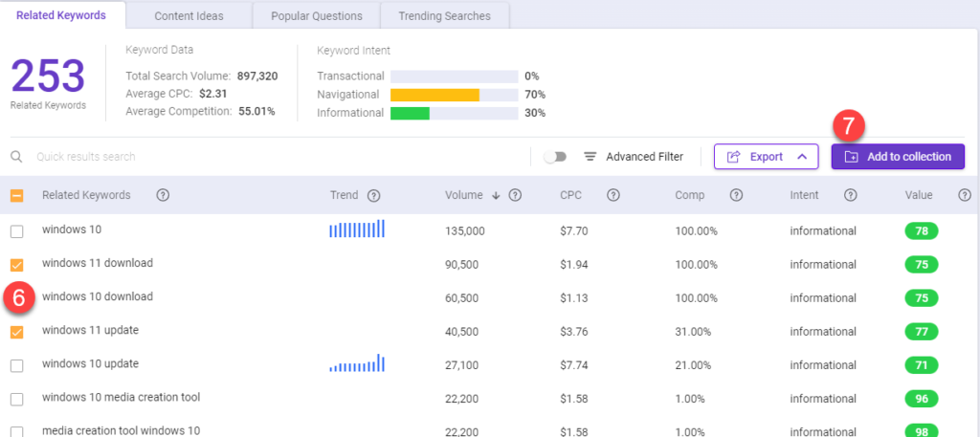This screenshot has width=980, height=437.
Task: Click the Add to collection button
Action: pos(898,157)
